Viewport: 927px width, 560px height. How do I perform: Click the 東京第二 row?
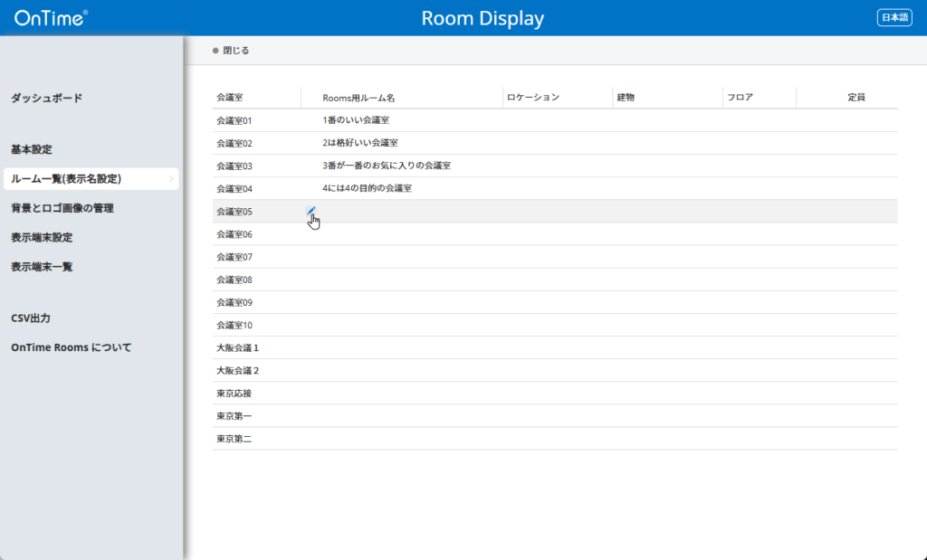click(234, 439)
